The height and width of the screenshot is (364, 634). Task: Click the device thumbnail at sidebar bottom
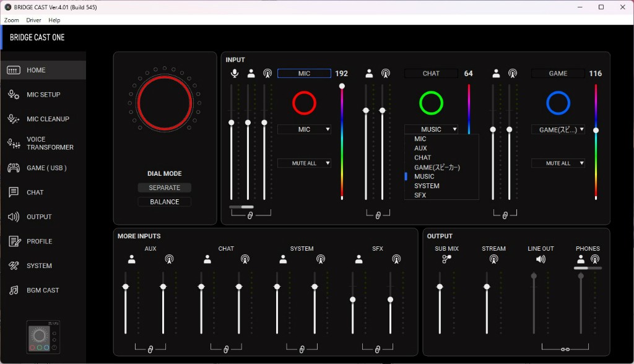point(43,337)
